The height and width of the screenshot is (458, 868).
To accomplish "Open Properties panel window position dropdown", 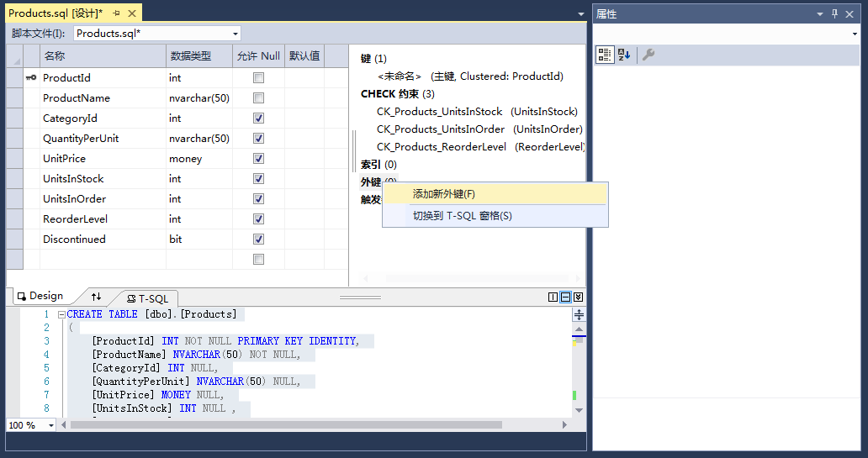I will click(x=820, y=13).
